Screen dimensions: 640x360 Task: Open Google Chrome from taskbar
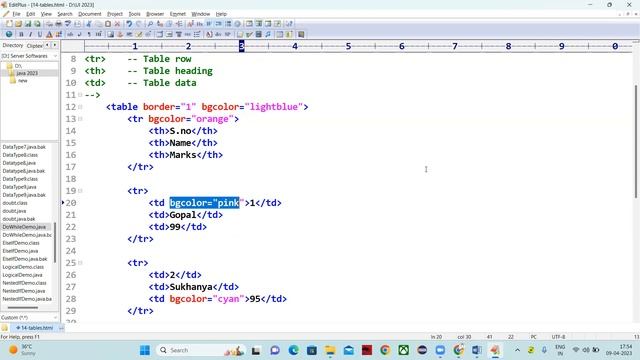(x=385, y=350)
